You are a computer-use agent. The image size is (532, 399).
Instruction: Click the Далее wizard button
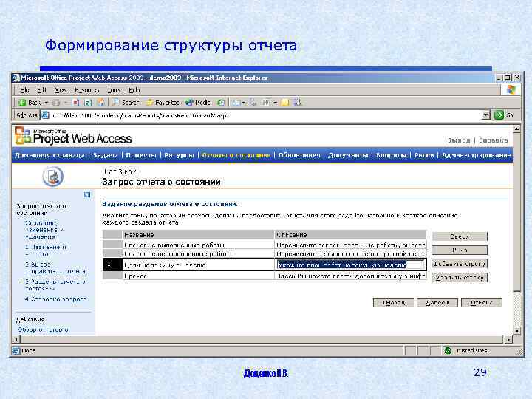coord(437,303)
